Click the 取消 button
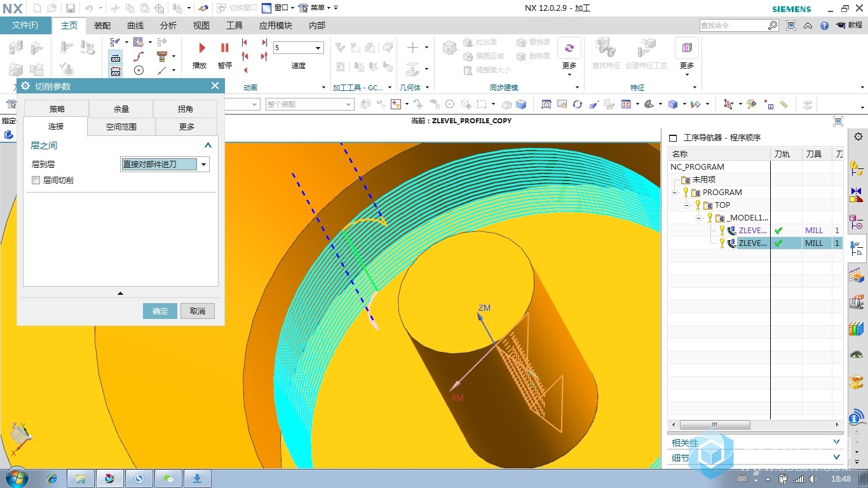Screen dimensions: 868x488 198,311
